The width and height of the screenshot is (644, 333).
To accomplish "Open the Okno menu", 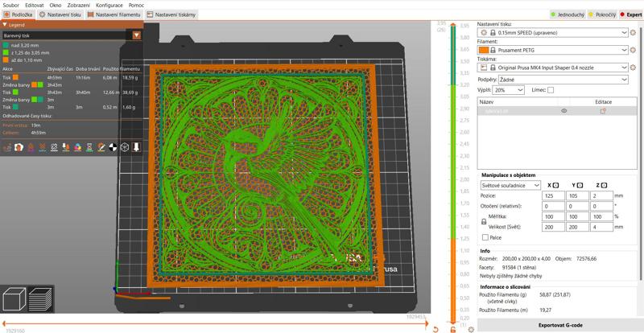I will coord(56,6).
